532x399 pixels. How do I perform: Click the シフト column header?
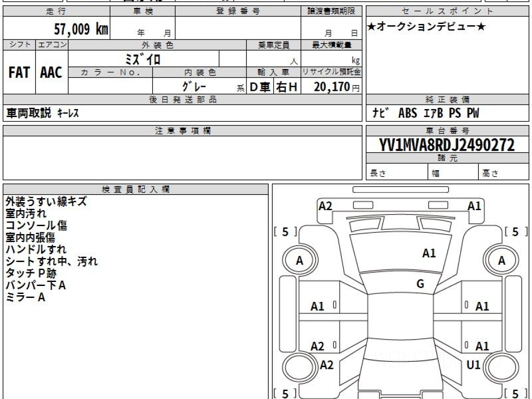point(20,45)
